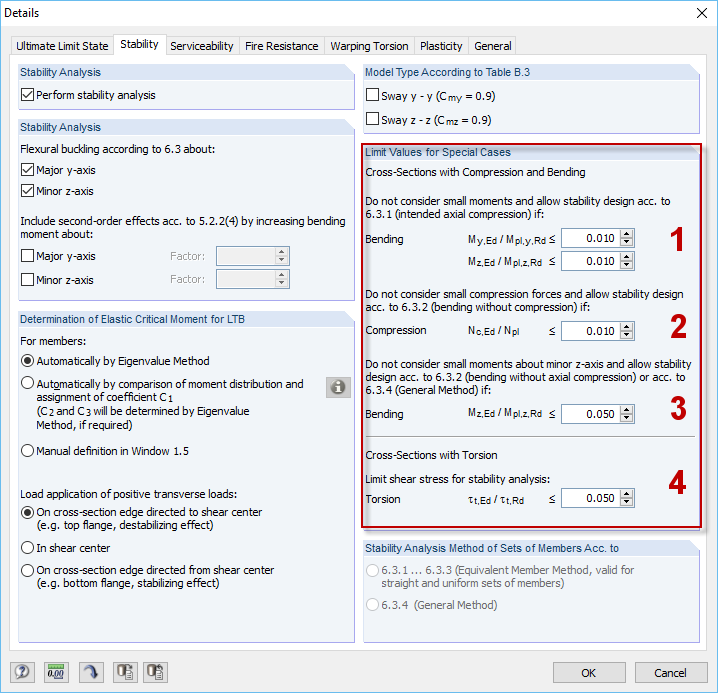Select load on edge directed from shear center

[27, 570]
